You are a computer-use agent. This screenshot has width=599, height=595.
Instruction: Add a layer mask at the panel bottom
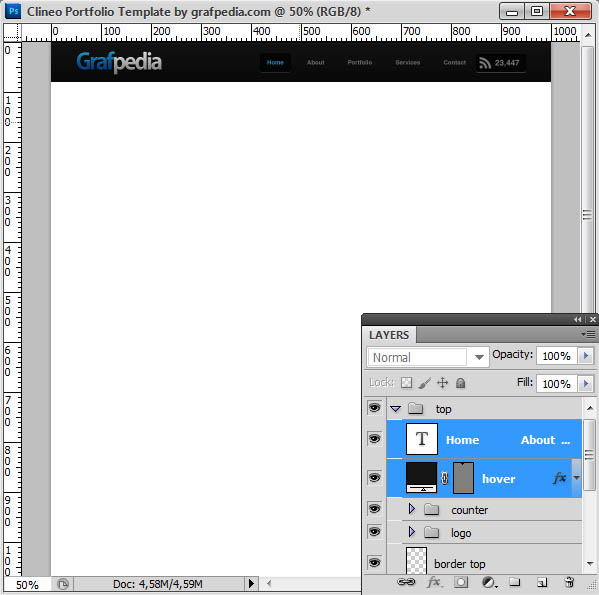[461, 582]
